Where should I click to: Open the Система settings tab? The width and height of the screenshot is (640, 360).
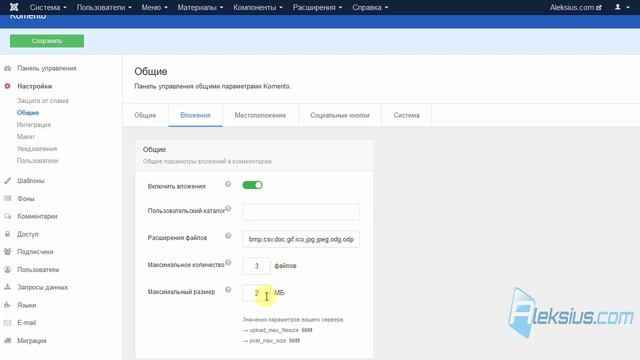[407, 115]
